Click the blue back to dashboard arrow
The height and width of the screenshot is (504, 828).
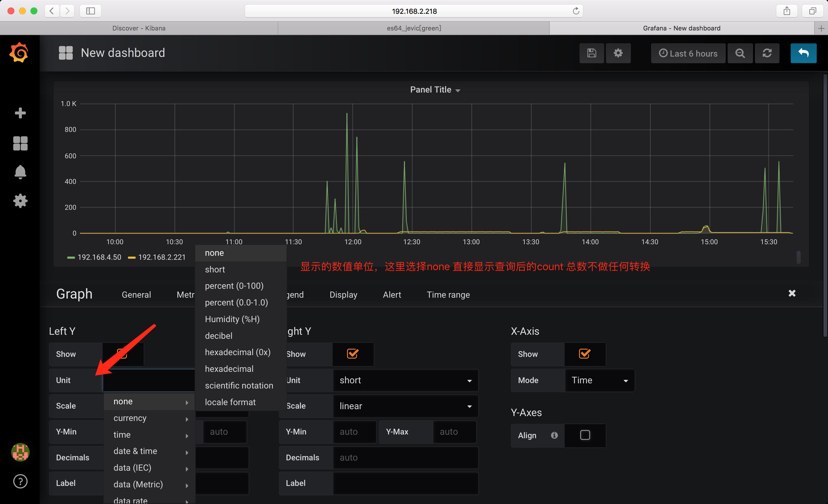click(x=803, y=53)
